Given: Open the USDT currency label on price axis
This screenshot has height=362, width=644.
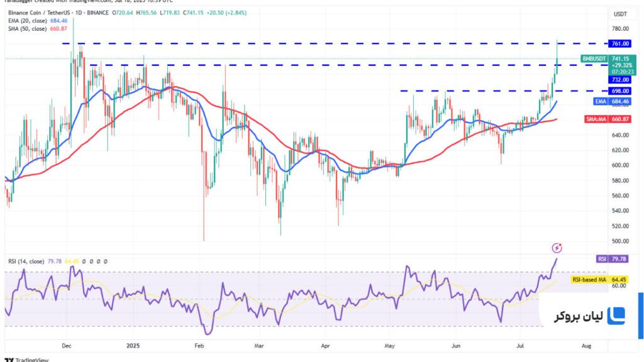Looking at the screenshot, I should 620,14.
